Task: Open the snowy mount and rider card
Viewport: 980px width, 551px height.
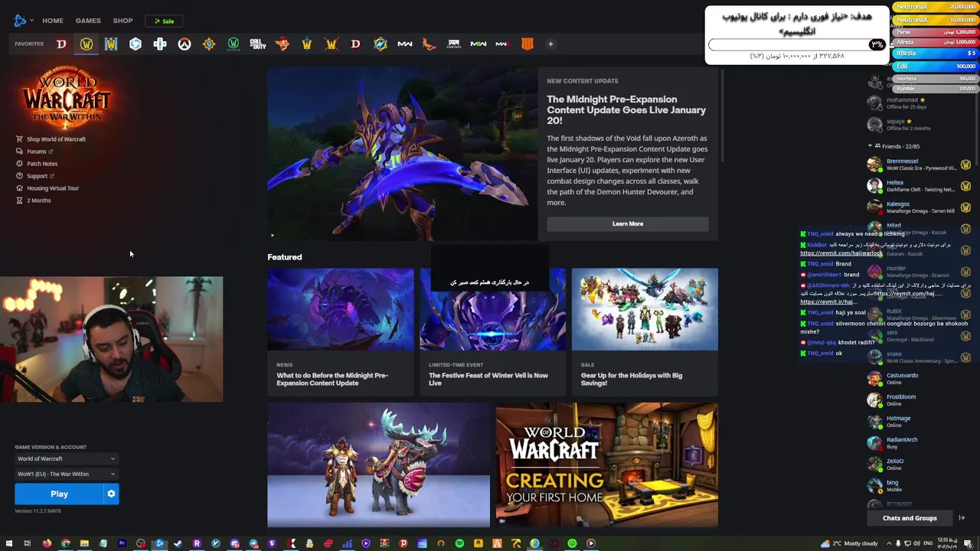Action: [x=379, y=465]
